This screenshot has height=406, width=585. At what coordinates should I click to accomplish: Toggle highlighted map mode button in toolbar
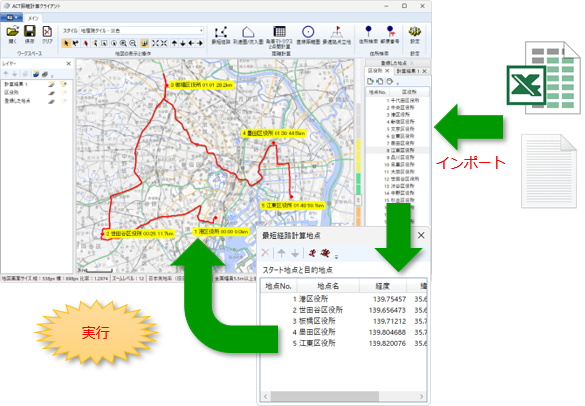pos(144,43)
